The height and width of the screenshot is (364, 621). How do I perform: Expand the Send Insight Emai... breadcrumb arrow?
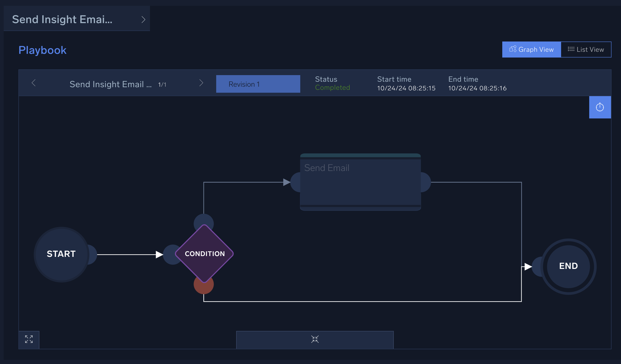pyautogui.click(x=143, y=19)
